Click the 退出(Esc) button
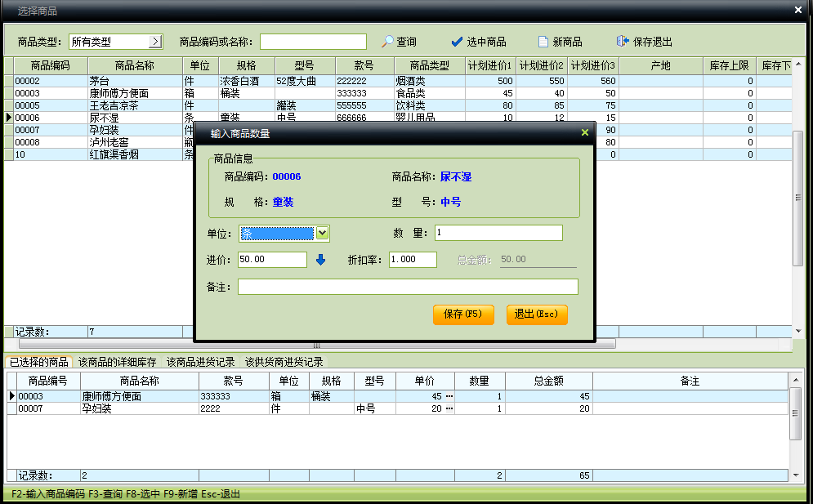This screenshot has width=813, height=504. [x=536, y=314]
